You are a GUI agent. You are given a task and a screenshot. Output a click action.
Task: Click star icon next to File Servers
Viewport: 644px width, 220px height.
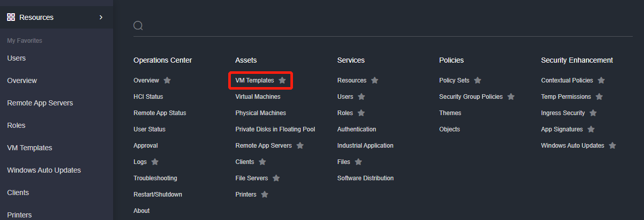(276, 178)
